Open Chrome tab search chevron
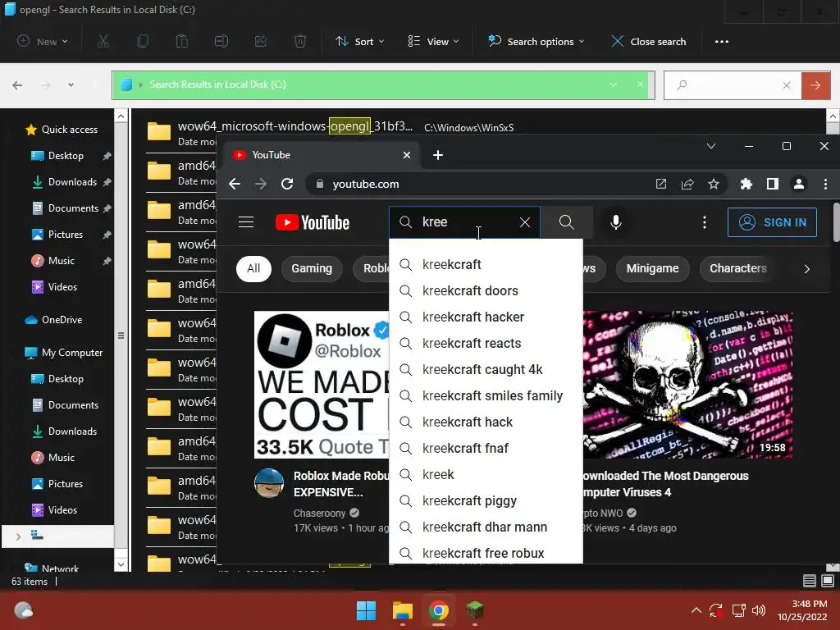 tap(711, 146)
